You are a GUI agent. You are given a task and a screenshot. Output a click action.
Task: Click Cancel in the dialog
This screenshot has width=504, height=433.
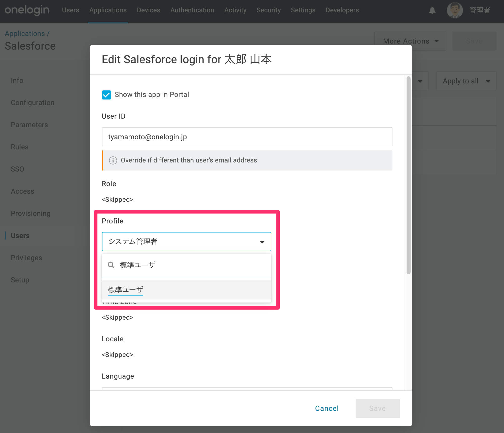coord(327,408)
